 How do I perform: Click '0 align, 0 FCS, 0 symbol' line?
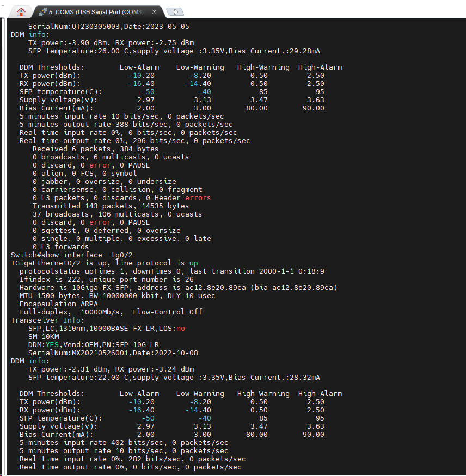pyautogui.click(x=85, y=174)
